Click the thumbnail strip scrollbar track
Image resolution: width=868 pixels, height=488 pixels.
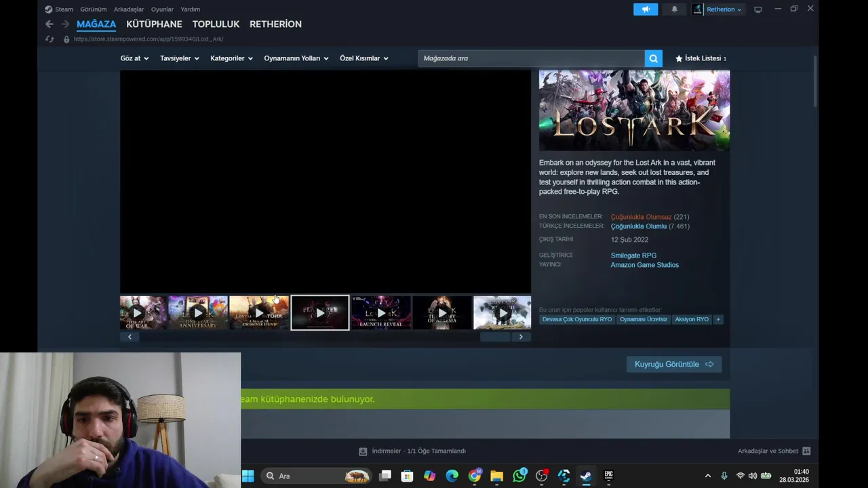coord(325,337)
